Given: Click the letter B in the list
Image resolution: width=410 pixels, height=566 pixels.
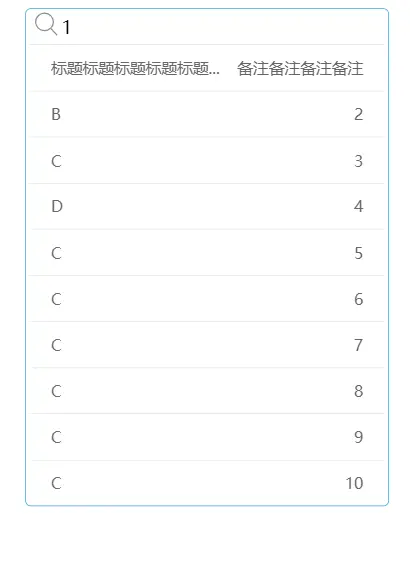Looking at the screenshot, I should click(56, 114).
